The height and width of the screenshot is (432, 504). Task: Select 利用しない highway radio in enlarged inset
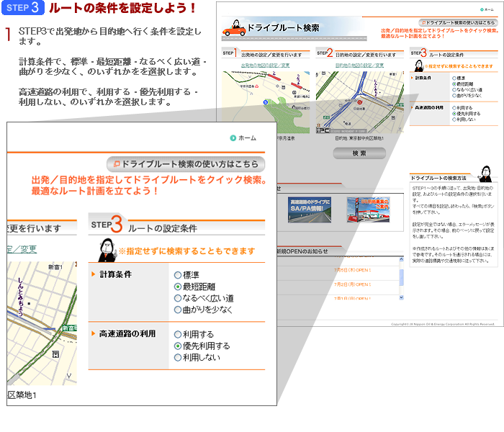177,357
